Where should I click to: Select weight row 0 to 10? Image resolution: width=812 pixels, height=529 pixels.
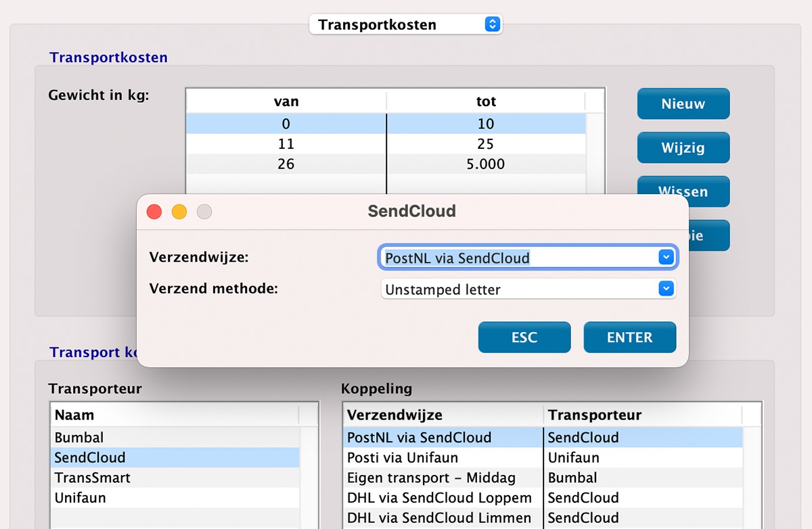[386, 124]
